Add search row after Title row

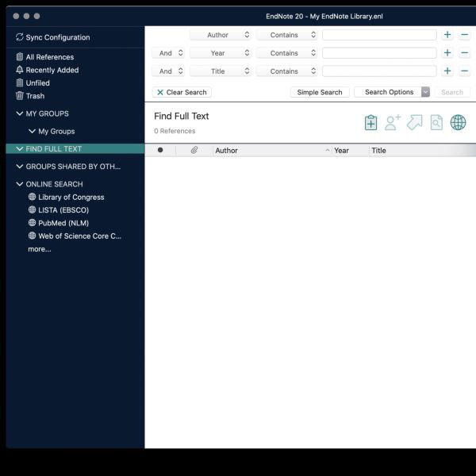point(447,71)
